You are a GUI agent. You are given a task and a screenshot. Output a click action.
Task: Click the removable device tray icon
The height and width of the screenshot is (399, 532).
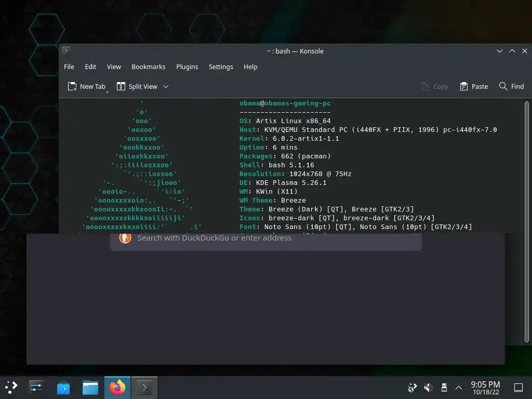point(444,388)
